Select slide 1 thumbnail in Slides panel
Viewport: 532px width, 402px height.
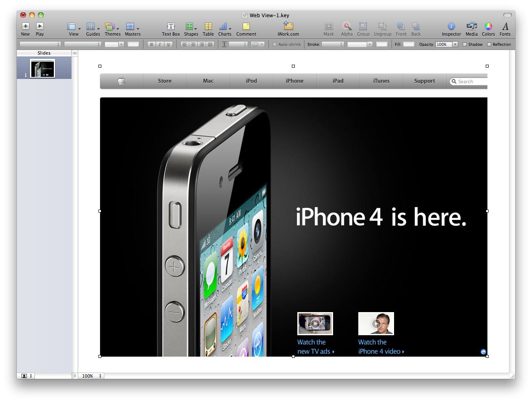tap(42, 68)
